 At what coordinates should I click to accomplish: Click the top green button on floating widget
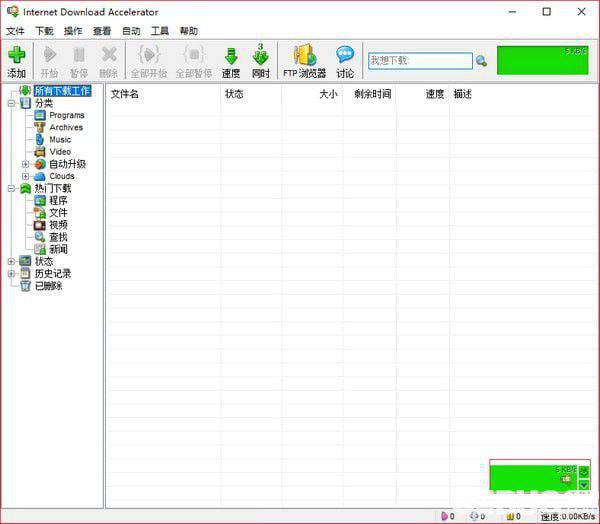[584, 472]
